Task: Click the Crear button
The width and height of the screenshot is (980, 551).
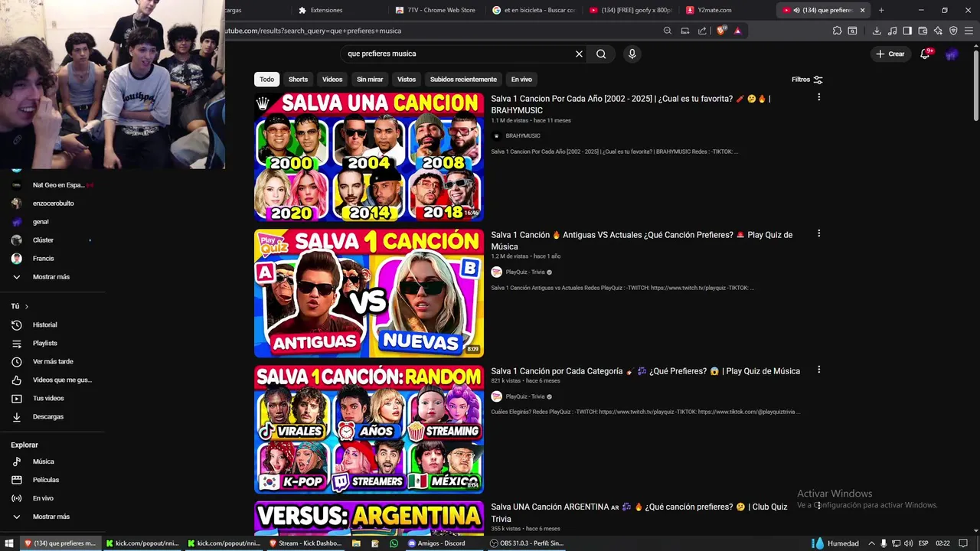Action: pyautogui.click(x=890, y=54)
